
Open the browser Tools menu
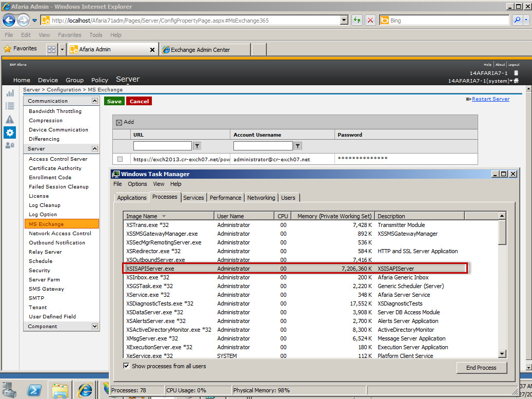[96, 35]
